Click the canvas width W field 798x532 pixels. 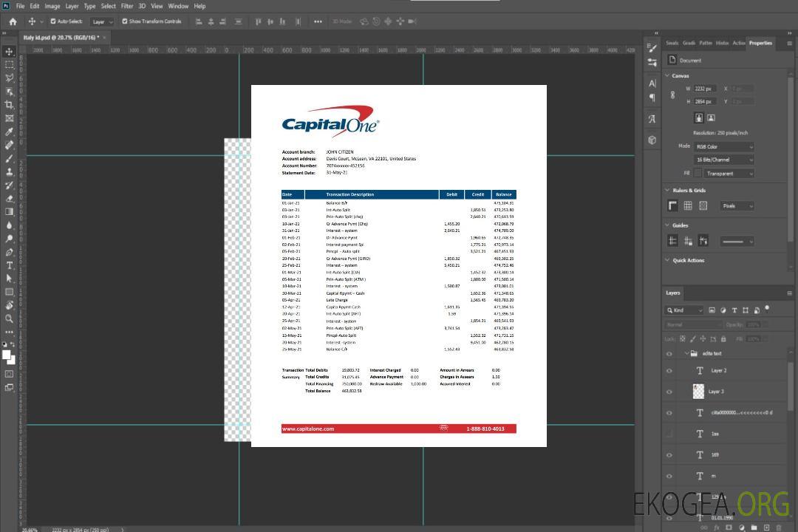705,89
